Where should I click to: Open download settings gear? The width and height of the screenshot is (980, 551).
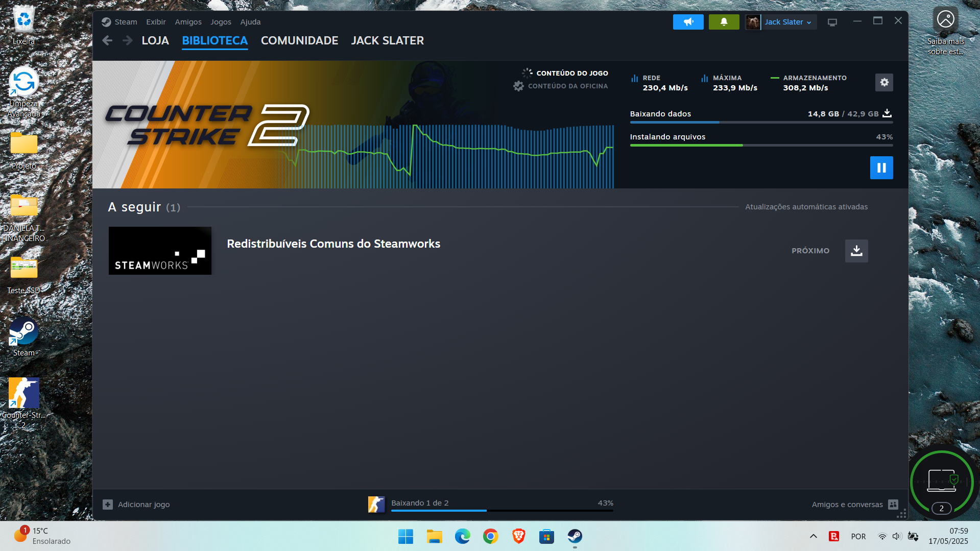click(884, 82)
